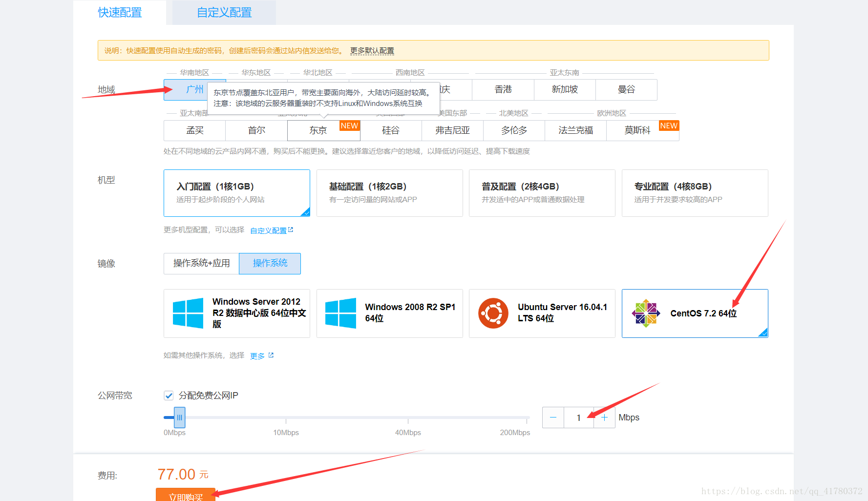Image resolution: width=868 pixels, height=501 pixels.
Task: Select the 法兰克福 region
Action: tap(575, 130)
